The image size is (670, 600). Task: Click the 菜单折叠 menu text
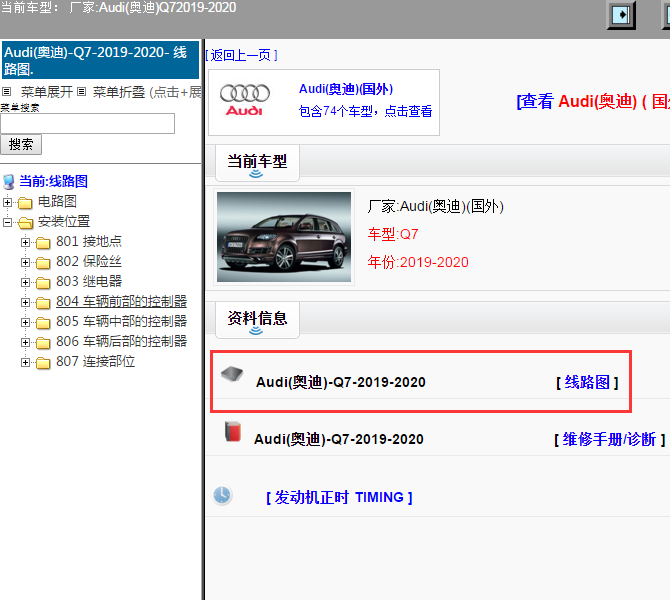119,92
